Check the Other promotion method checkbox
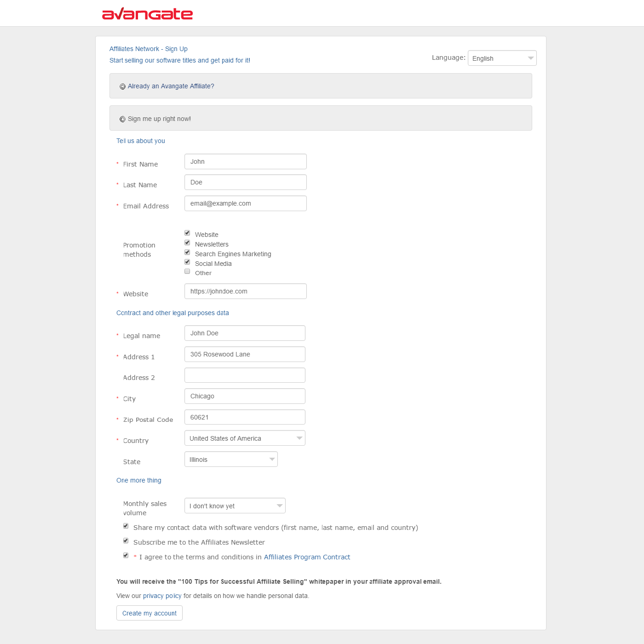Image resolution: width=644 pixels, height=644 pixels. pos(187,271)
